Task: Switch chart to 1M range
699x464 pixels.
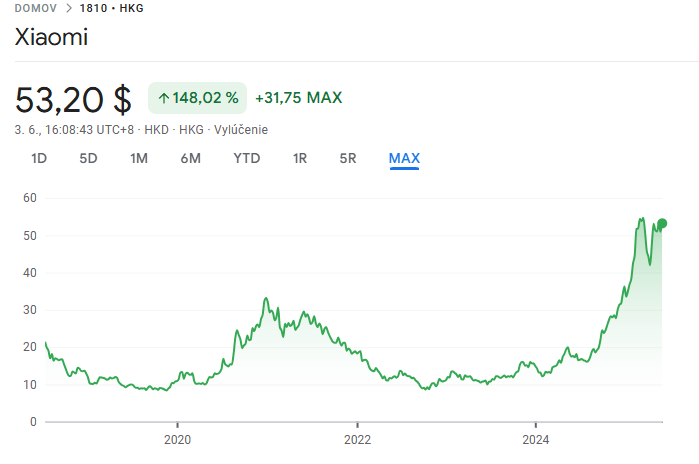Action: [x=139, y=158]
